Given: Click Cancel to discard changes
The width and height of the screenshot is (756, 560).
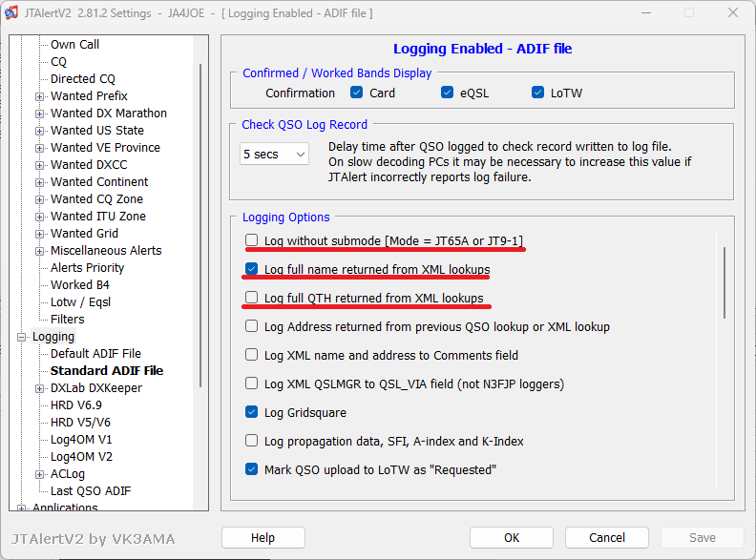Looking at the screenshot, I should coord(607,537).
